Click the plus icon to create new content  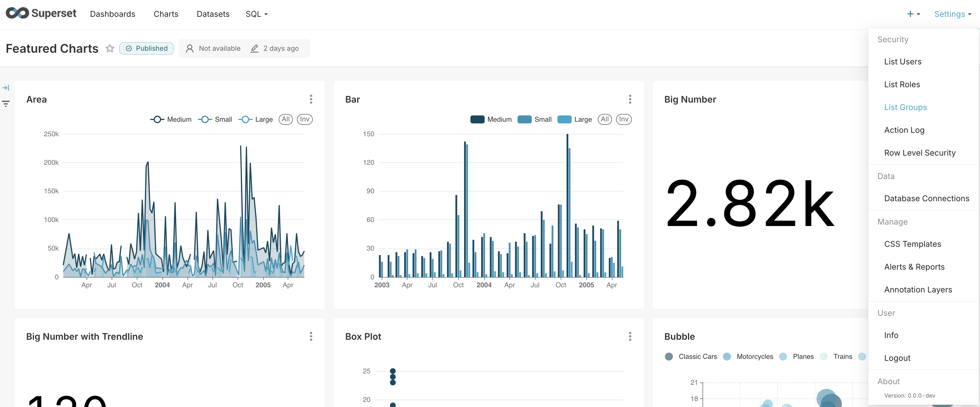point(910,14)
